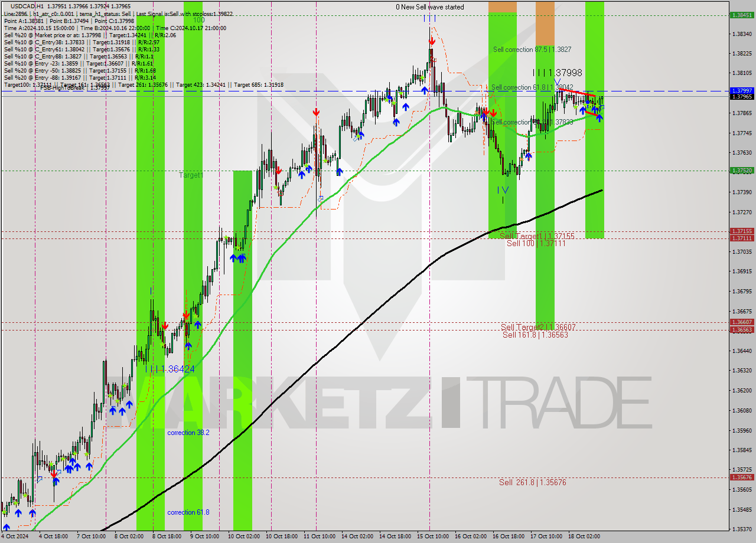Select the 'Sell 161.8 | 1.36563' label

point(535,335)
